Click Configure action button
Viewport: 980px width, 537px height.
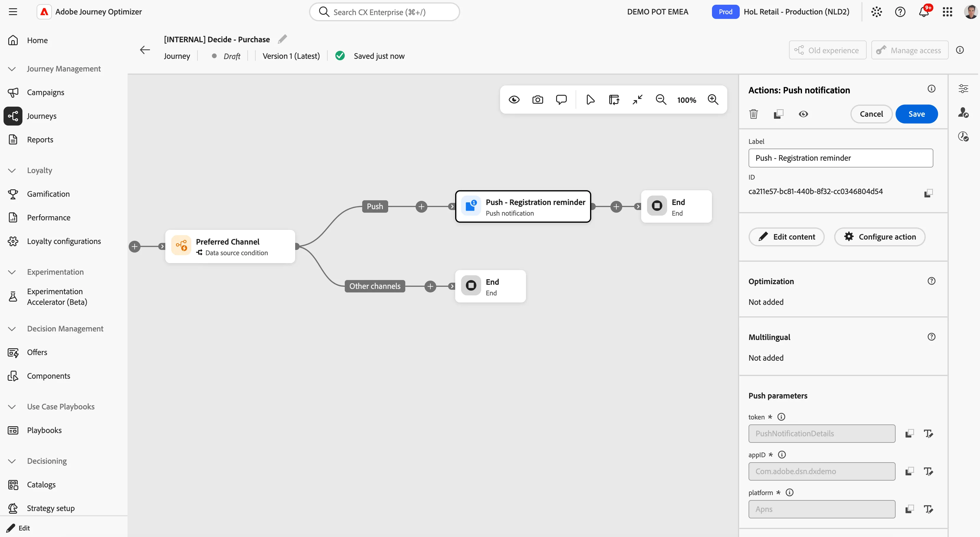pyautogui.click(x=880, y=237)
